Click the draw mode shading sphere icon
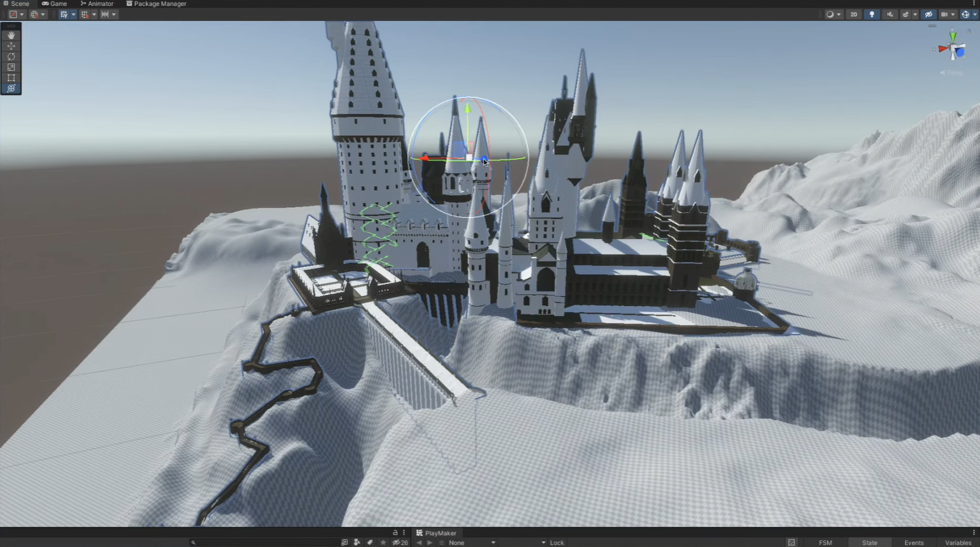Image resolution: width=980 pixels, height=547 pixels. click(x=830, y=15)
